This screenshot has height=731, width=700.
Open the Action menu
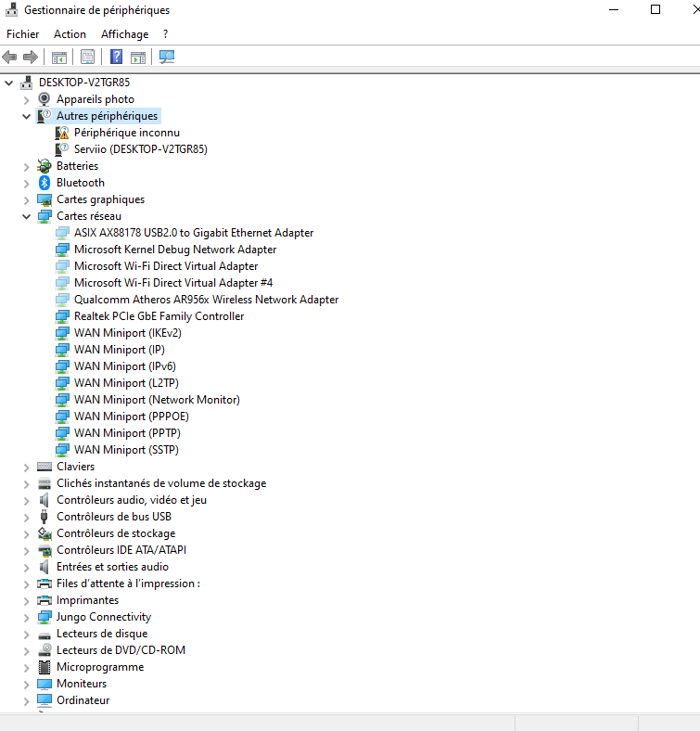click(x=70, y=34)
